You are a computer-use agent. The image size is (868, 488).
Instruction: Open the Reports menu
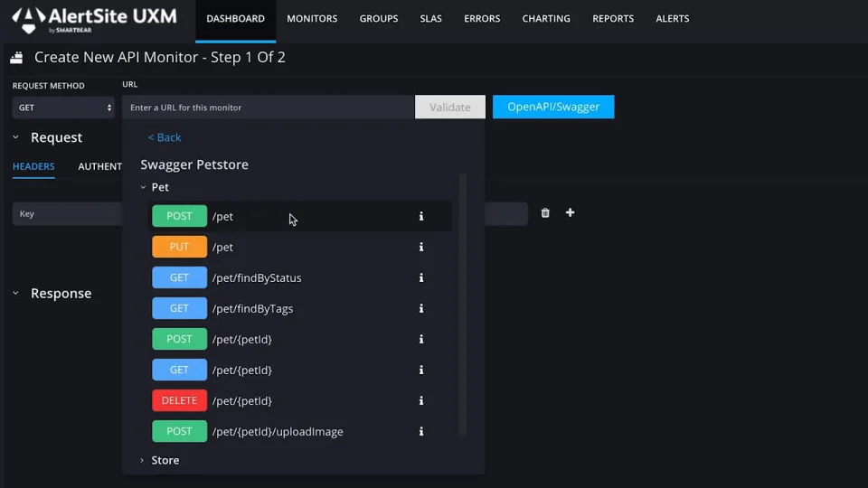613,19
